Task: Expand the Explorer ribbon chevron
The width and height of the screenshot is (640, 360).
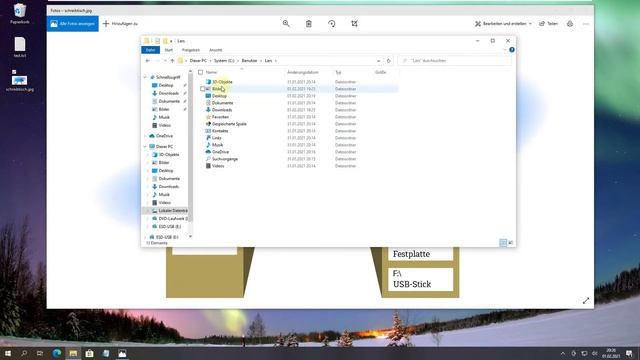Action: pos(504,50)
